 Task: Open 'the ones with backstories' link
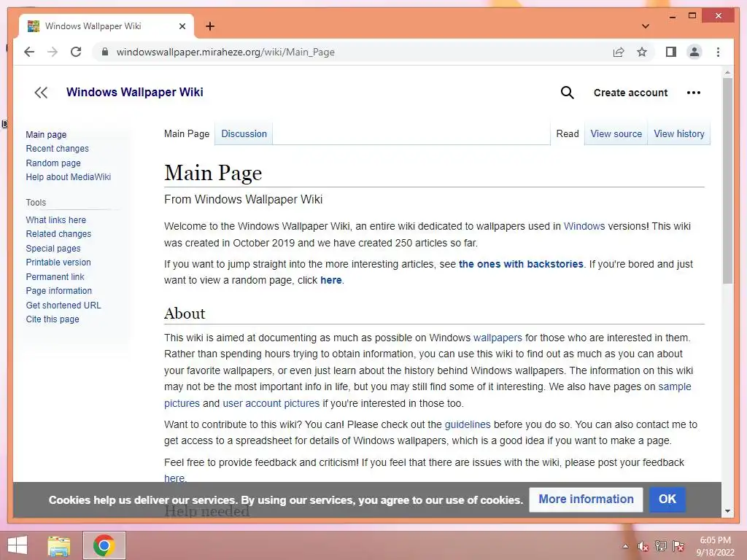(x=521, y=264)
